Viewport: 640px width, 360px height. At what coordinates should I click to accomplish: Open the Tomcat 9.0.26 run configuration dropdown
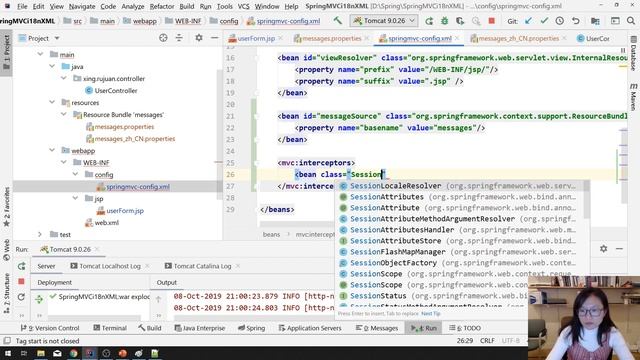384,20
